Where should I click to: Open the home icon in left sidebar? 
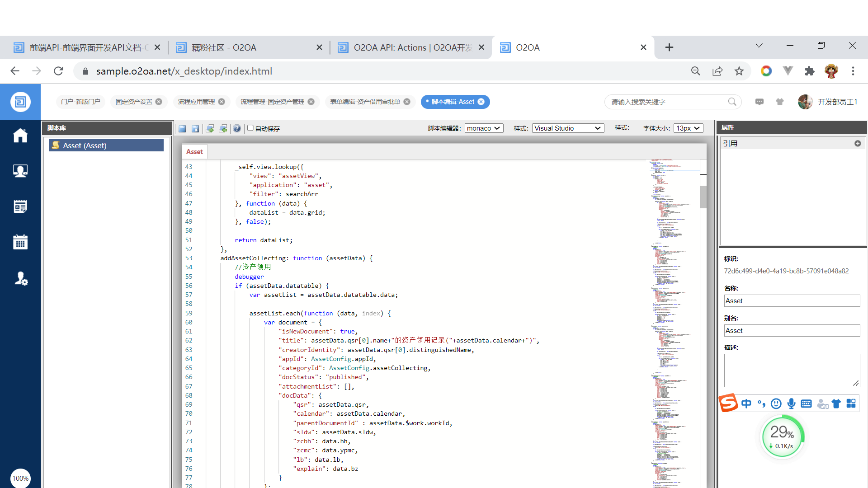click(20, 135)
